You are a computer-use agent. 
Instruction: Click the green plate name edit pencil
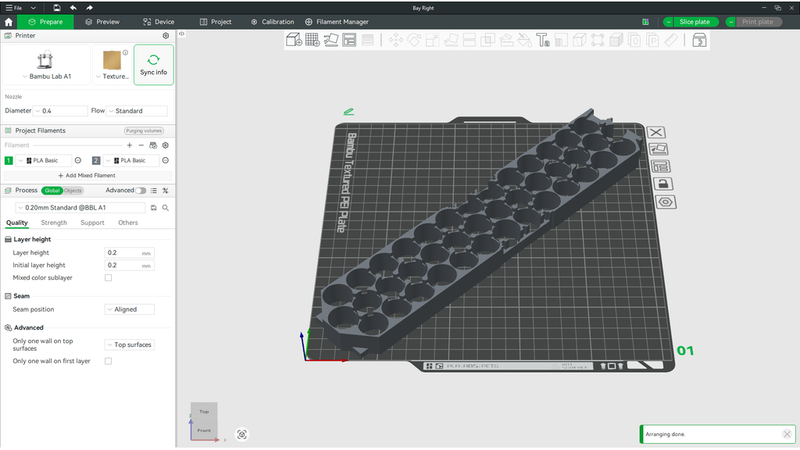click(348, 111)
